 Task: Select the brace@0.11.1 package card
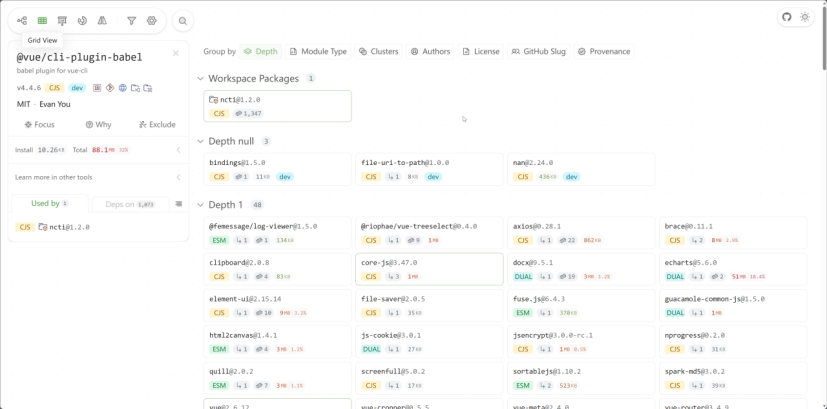tap(733, 233)
